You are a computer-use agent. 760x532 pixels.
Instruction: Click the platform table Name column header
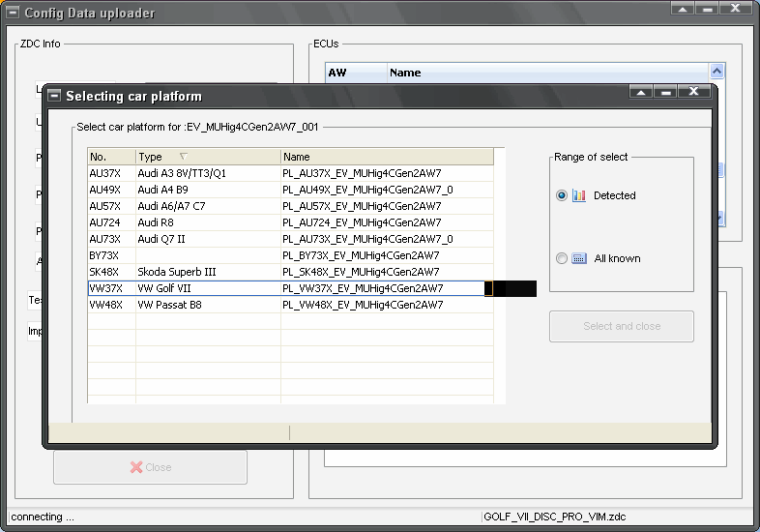point(388,157)
